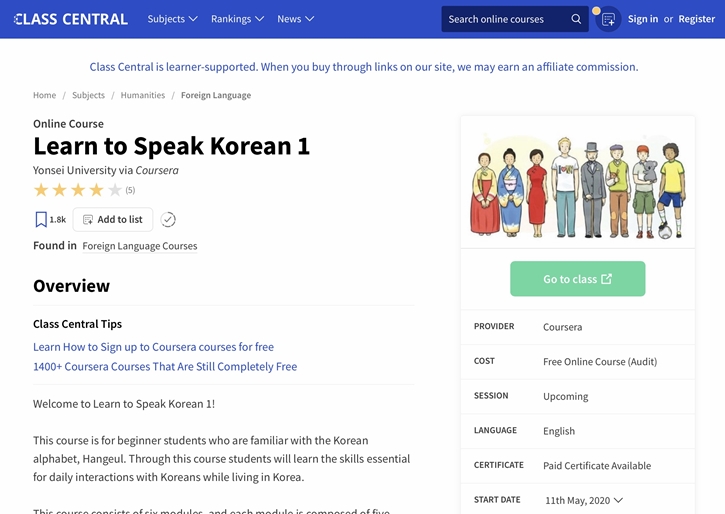Go to Foreign Language breadcrumb
Viewport: 725px width, 514px height.
tap(216, 95)
